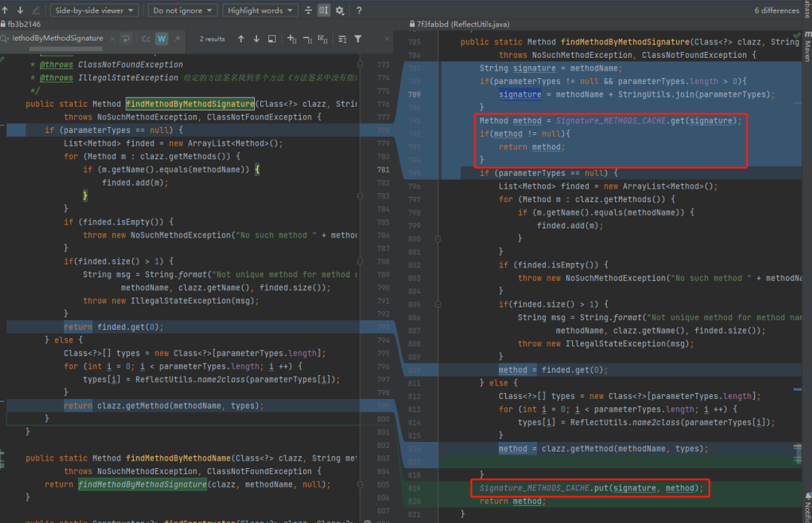812x523 pixels.
Task: Add selection for next occurrence icon
Action: (292, 39)
